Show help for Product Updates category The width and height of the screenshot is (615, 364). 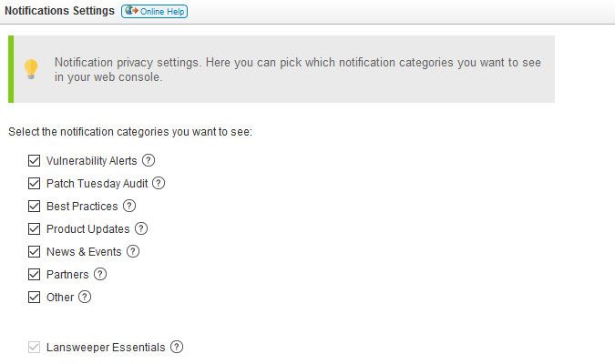coord(141,228)
